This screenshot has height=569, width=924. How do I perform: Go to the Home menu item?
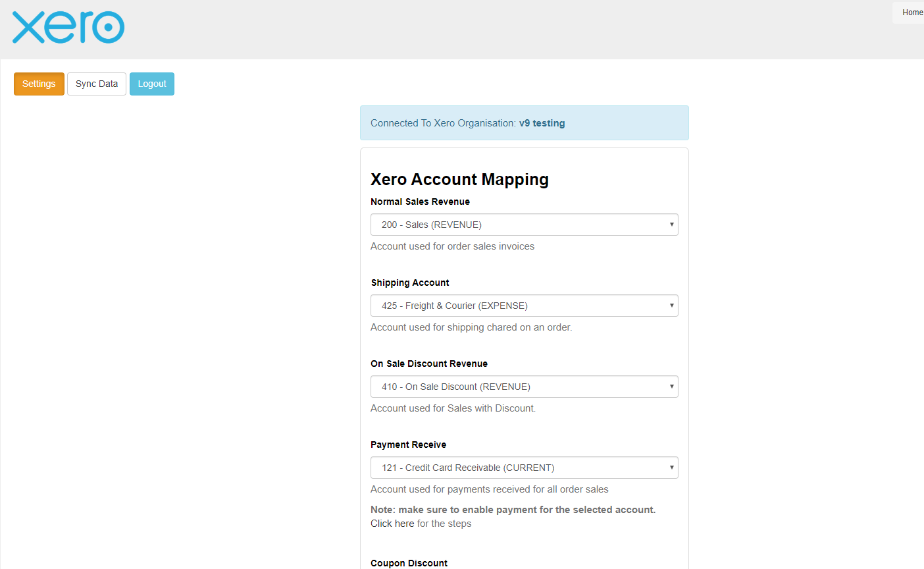pos(912,13)
